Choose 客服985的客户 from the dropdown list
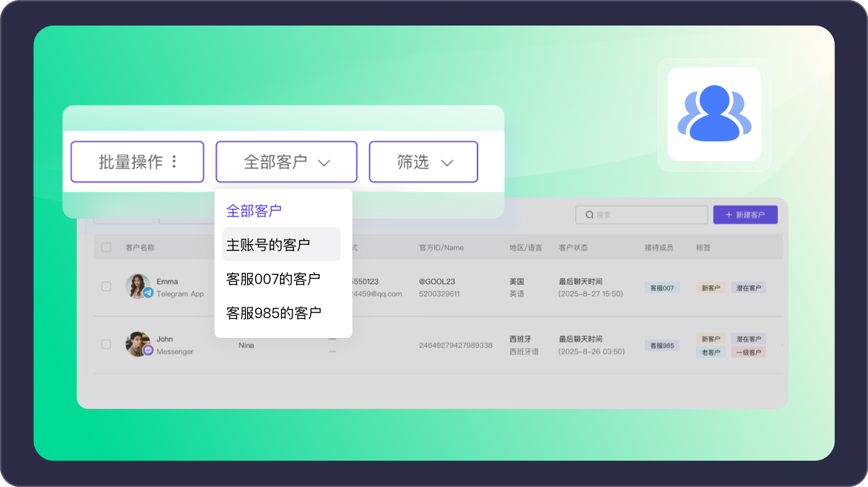 273,312
